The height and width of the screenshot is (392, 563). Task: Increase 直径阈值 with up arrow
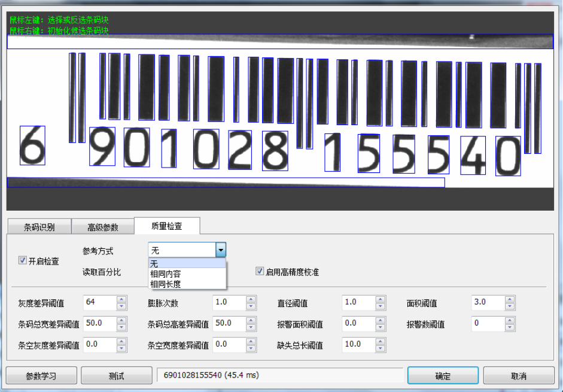click(381, 299)
